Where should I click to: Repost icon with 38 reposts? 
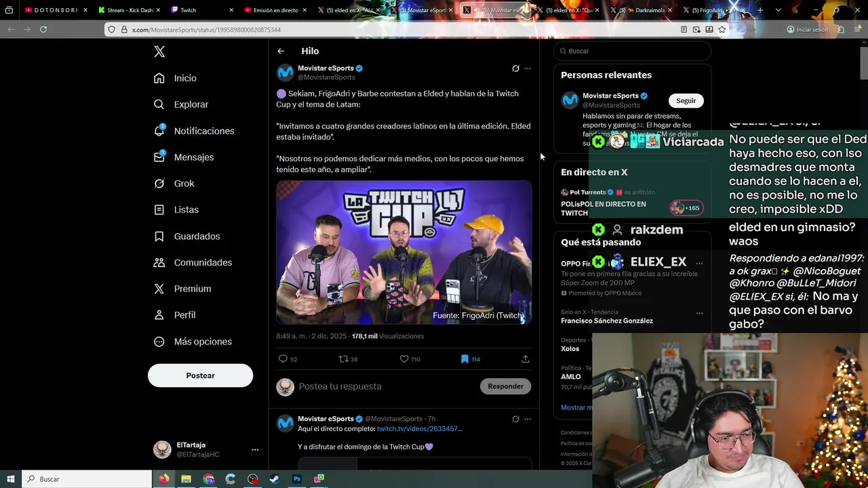point(343,359)
